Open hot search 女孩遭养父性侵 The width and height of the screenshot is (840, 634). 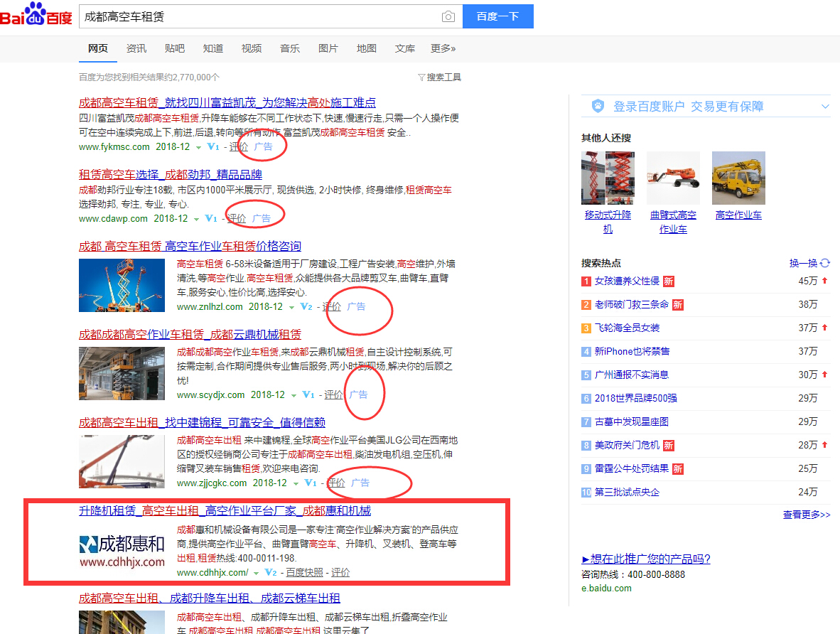627,281
